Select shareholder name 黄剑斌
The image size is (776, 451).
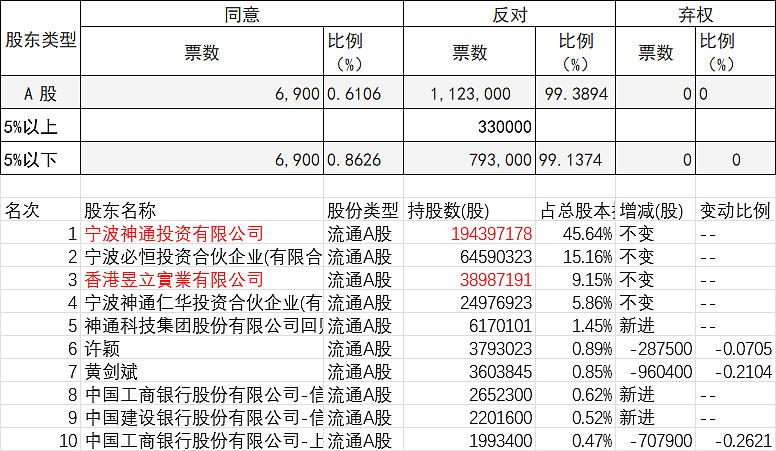[x=202, y=371]
